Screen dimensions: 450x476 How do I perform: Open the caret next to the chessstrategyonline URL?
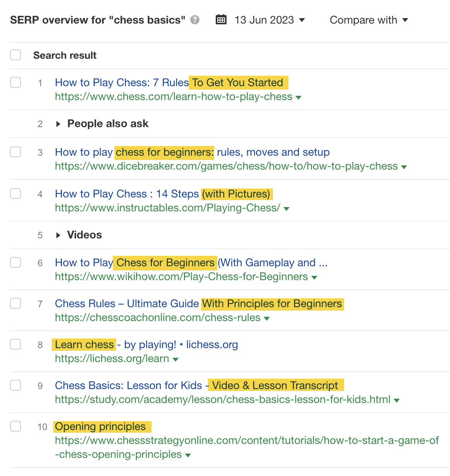tap(188, 455)
